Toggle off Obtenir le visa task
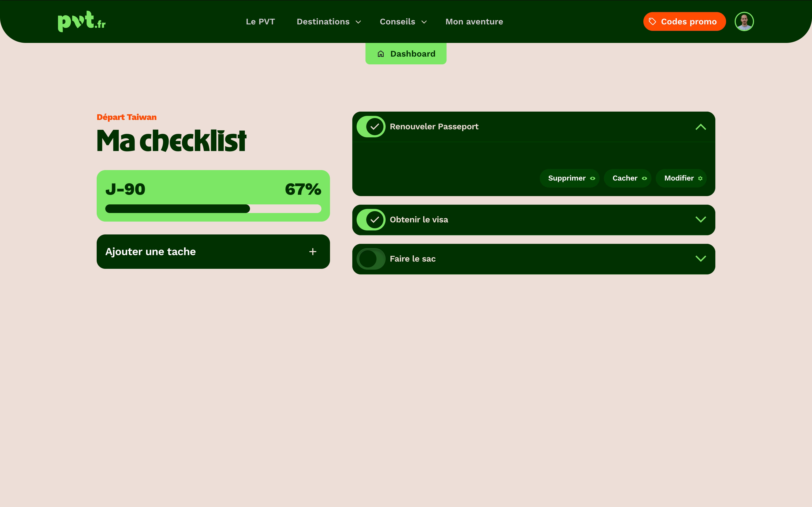The width and height of the screenshot is (812, 507). coord(371,220)
